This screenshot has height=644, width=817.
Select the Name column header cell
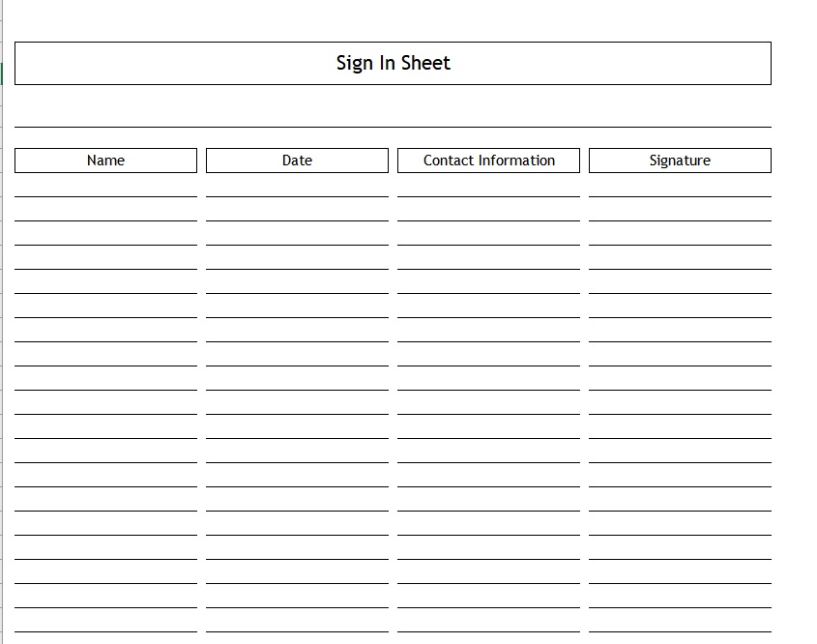click(105, 161)
